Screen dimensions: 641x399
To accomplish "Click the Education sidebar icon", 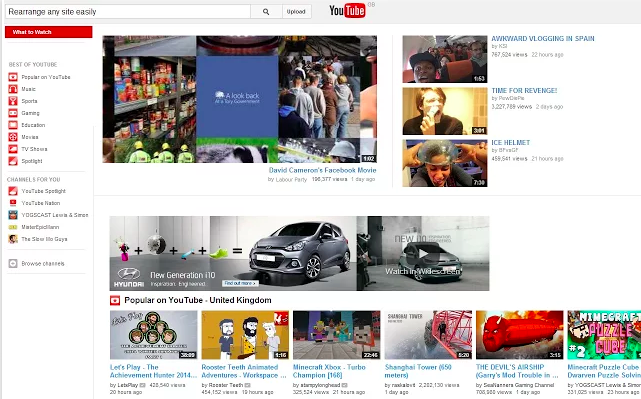I will pos(13,125).
